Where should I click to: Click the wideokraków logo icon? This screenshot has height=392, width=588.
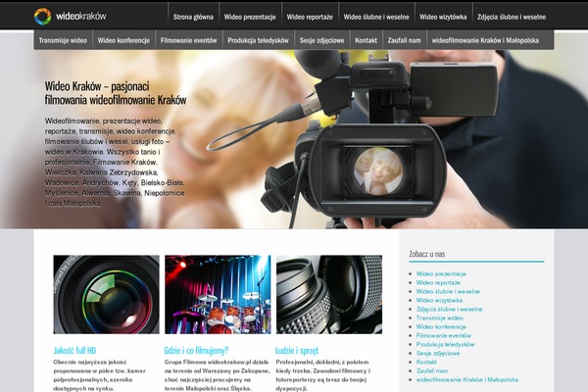42,17
